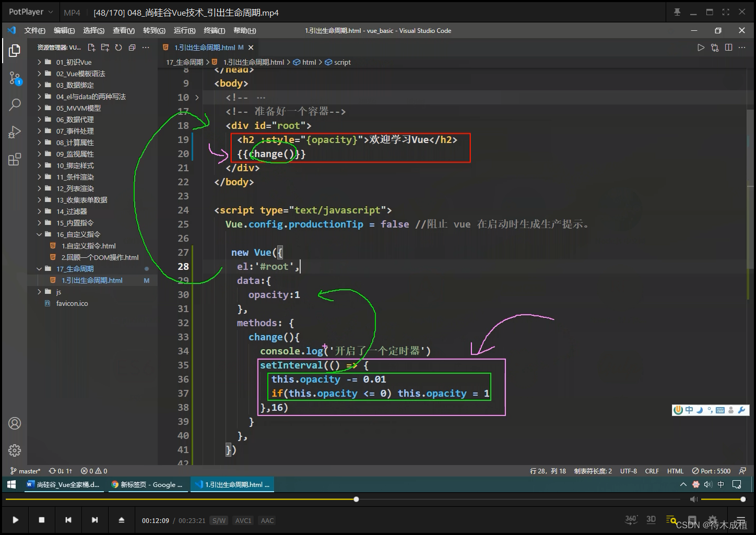Open the 查看(V) menu
Image resolution: width=756 pixels, height=535 pixels.
point(124,31)
